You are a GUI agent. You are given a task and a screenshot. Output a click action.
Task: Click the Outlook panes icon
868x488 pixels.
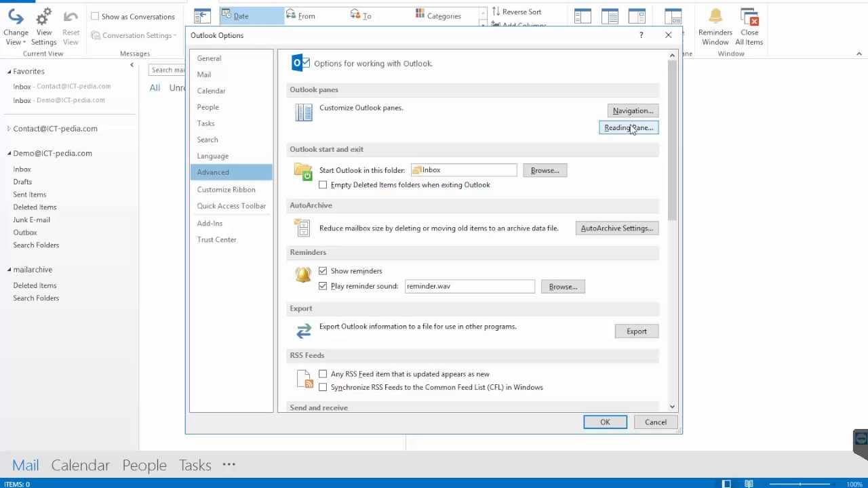point(304,112)
